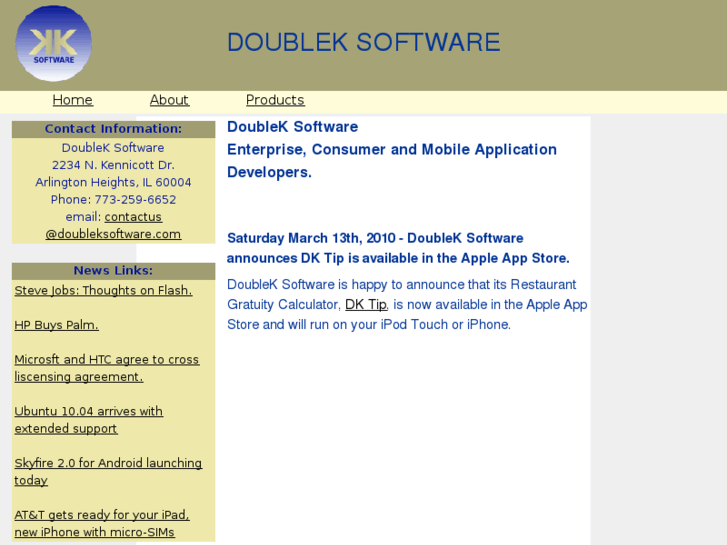The width and height of the screenshot is (727, 545).
Task: Follow the DK Tip link in the article
Action: [366, 304]
